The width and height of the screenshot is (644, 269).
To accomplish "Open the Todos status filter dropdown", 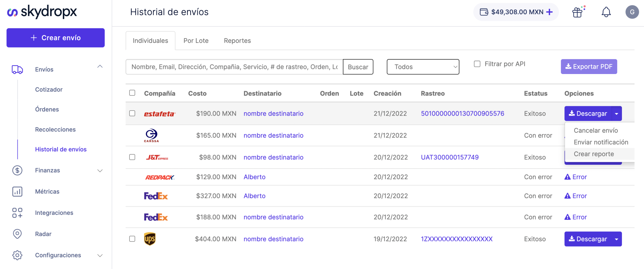I will click(423, 67).
